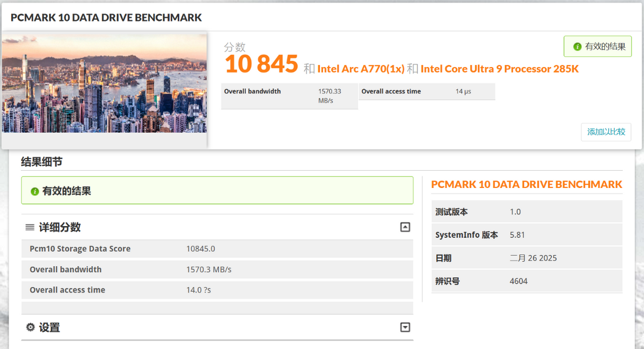
Task: Click the 详细分数 section title
Action: 60,227
